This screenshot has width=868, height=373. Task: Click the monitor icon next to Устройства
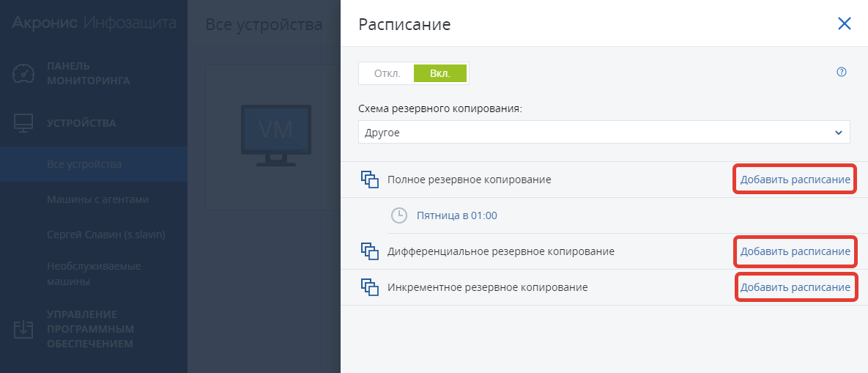pos(23,123)
